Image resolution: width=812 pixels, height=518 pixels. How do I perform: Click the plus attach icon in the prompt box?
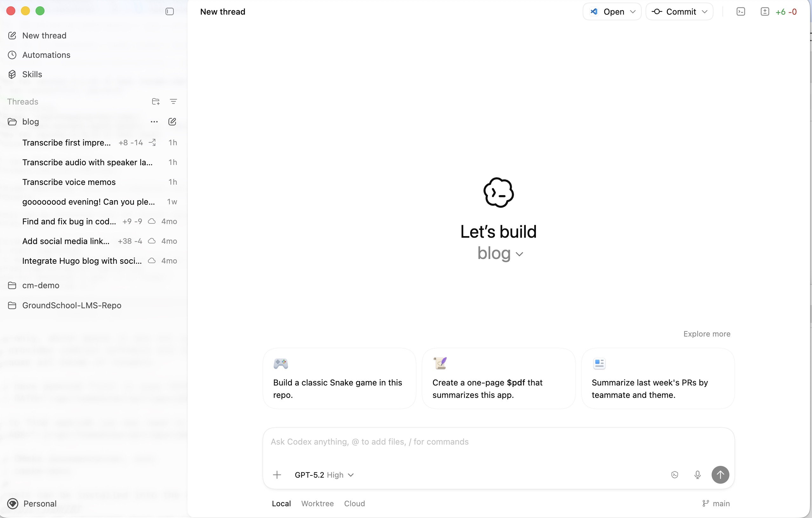click(277, 475)
